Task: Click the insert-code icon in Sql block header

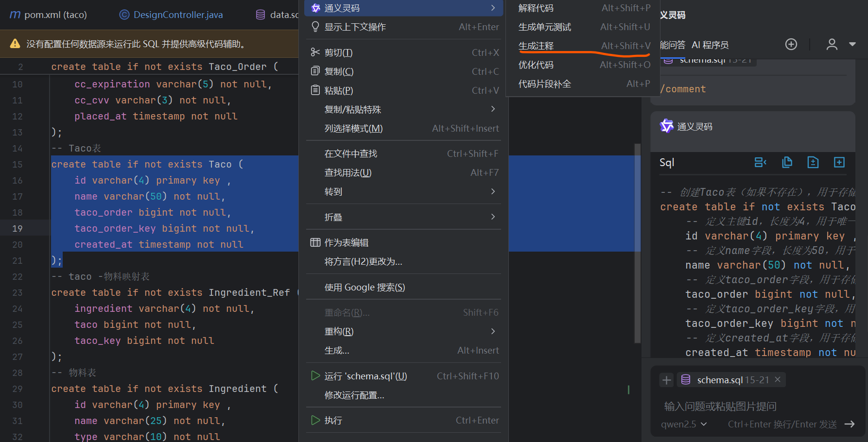Action: [x=761, y=162]
